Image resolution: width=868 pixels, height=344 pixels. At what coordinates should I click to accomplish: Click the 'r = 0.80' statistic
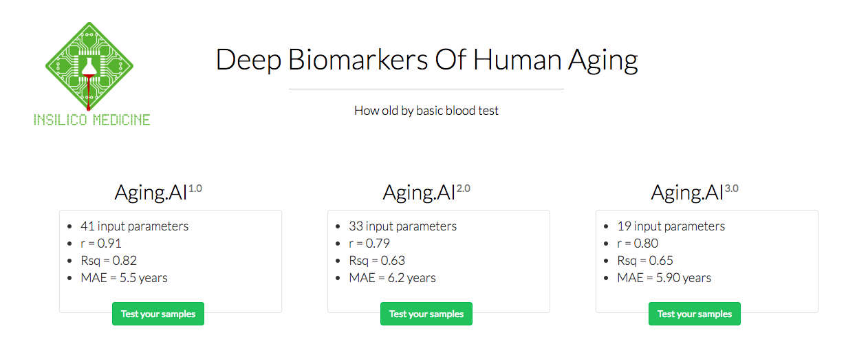pyautogui.click(x=638, y=244)
